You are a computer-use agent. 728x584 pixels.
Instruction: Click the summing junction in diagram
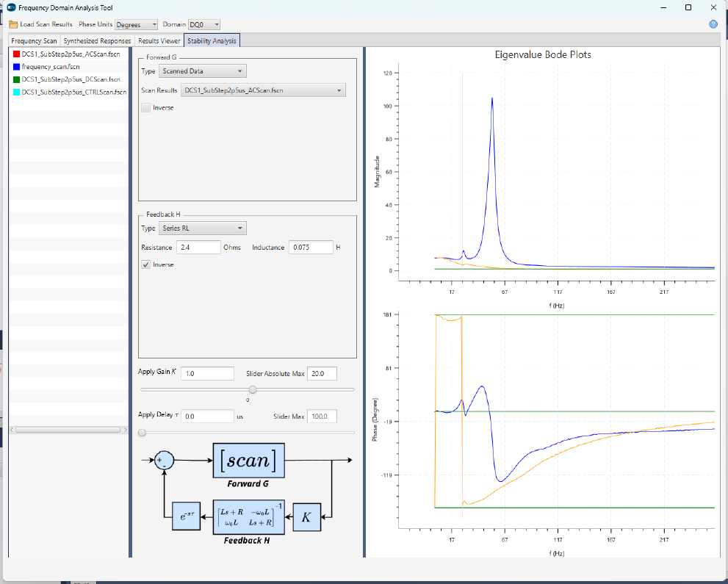pos(164,461)
